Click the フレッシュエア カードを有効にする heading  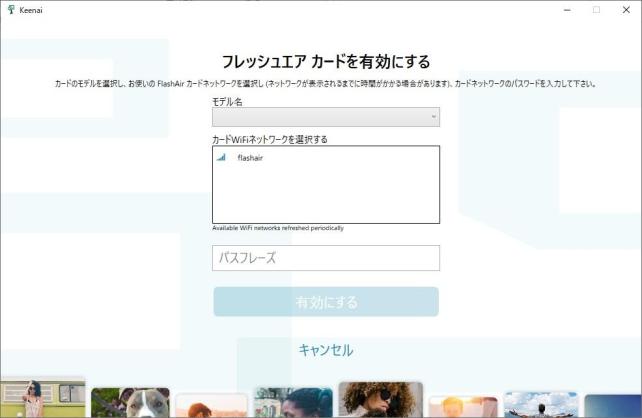coord(326,62)
